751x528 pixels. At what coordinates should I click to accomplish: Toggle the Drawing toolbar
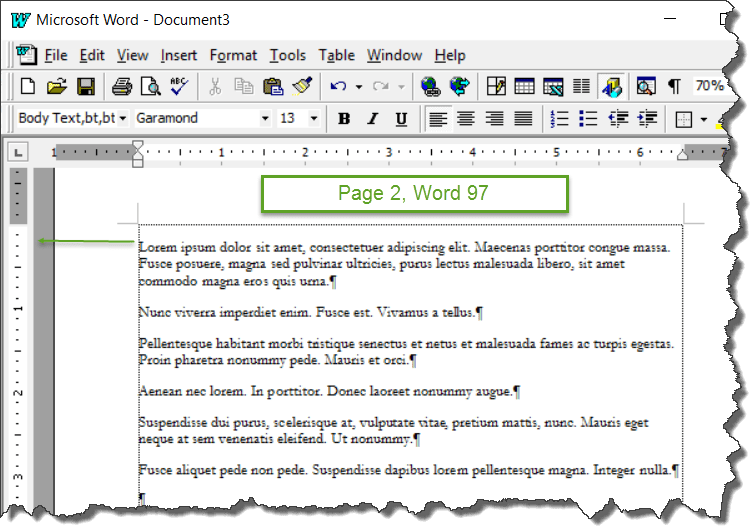pyautogui.click(x=612, y=87)
